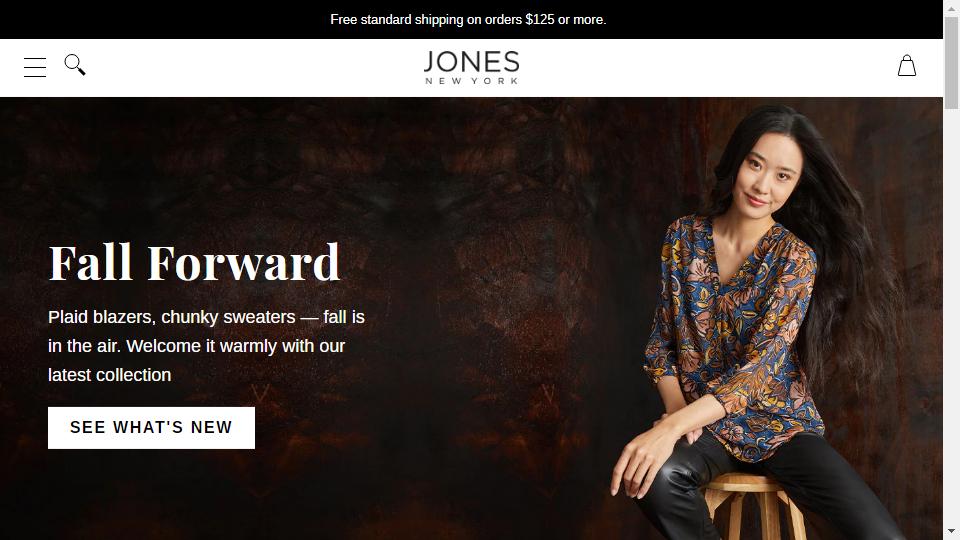Image resolution: width=960 pixels, height=540 pixels.
Task: Open search with the magnifier icon
Action: (x=75, y=64)
